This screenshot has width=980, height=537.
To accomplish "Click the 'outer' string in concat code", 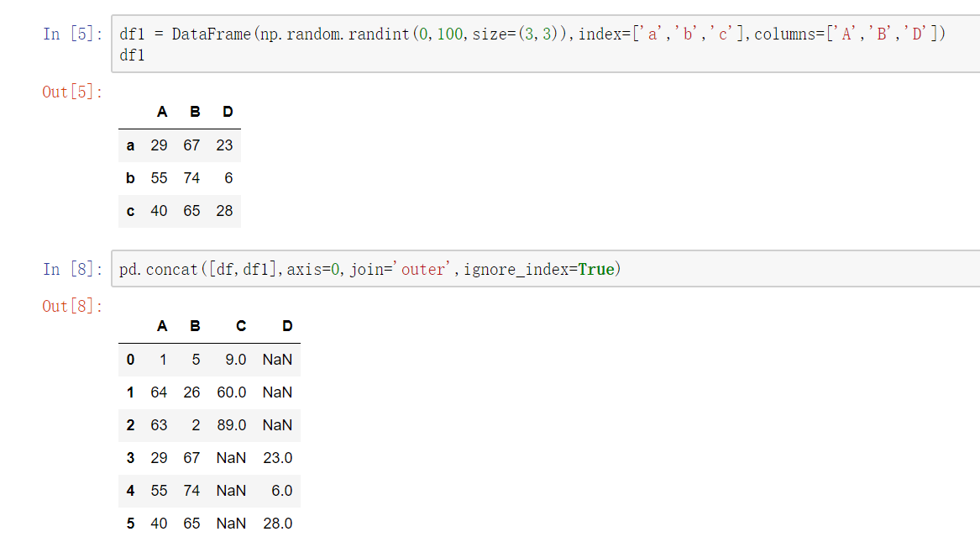I will tap(422, 270).
